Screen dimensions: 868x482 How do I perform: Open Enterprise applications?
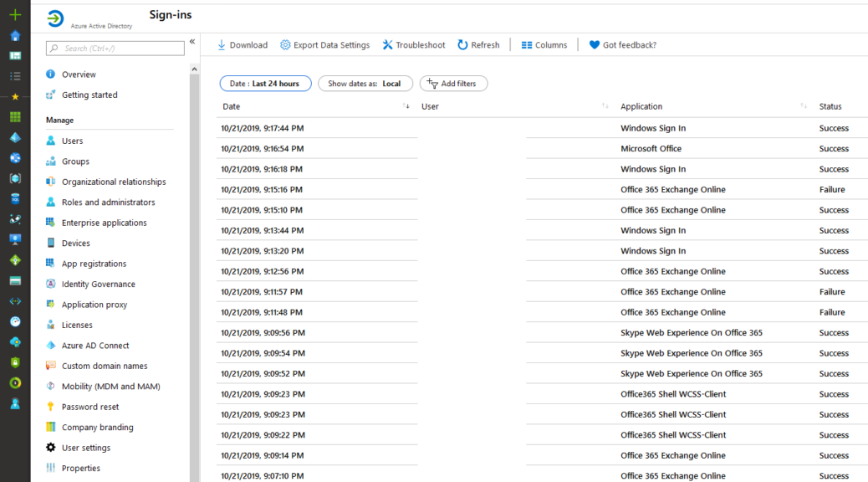[104, 223]
